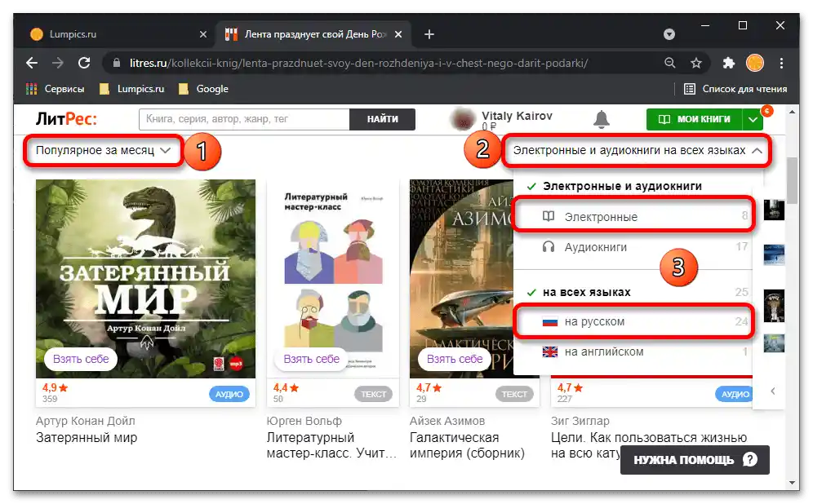Expand Популярное за месяц sorting dropdown
Viewport: 813px width, 504px height.
point(103,151)
